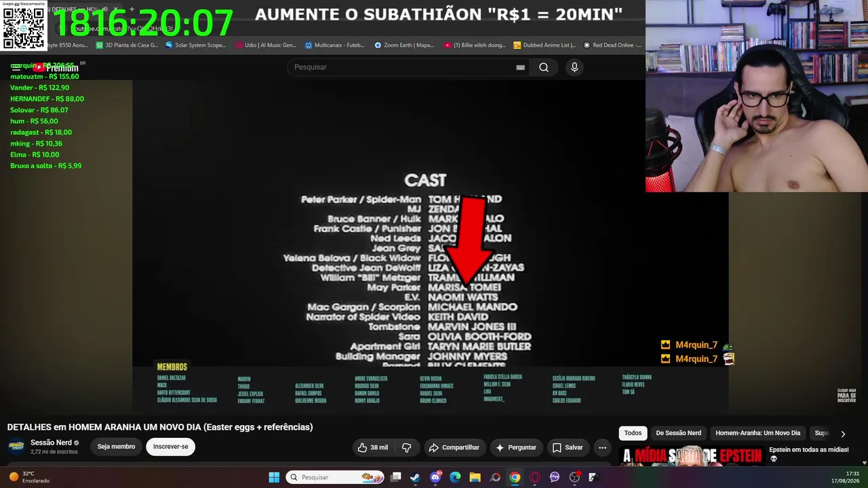The width and height of the screenshot is (868, 488).
Task: Launch Steam from the taskbar
Action: [415, 477]
